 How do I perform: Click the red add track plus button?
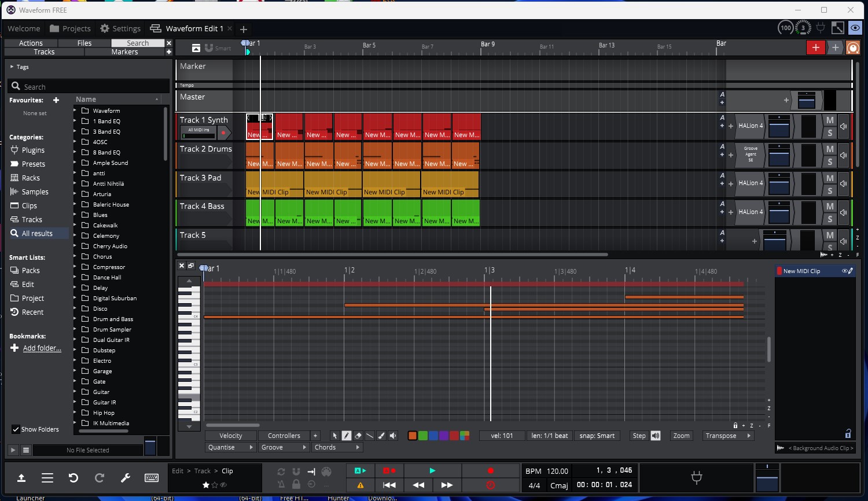815,47
